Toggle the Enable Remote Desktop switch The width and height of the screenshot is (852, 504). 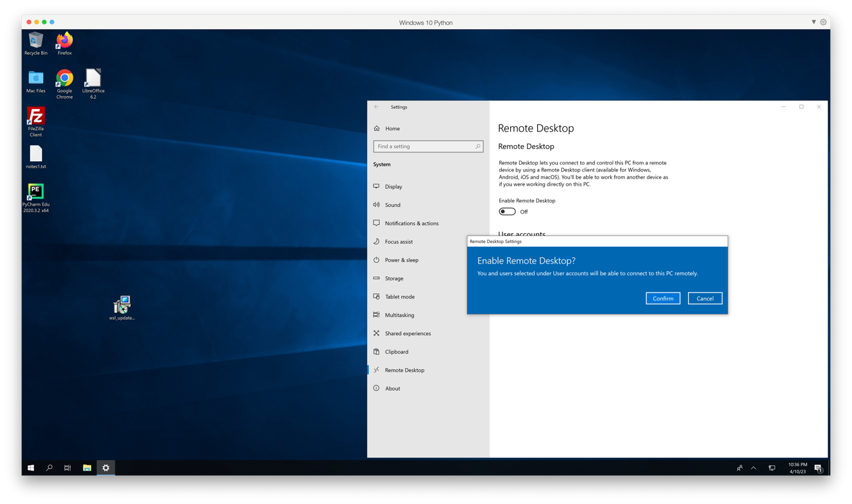click(507, 211)
